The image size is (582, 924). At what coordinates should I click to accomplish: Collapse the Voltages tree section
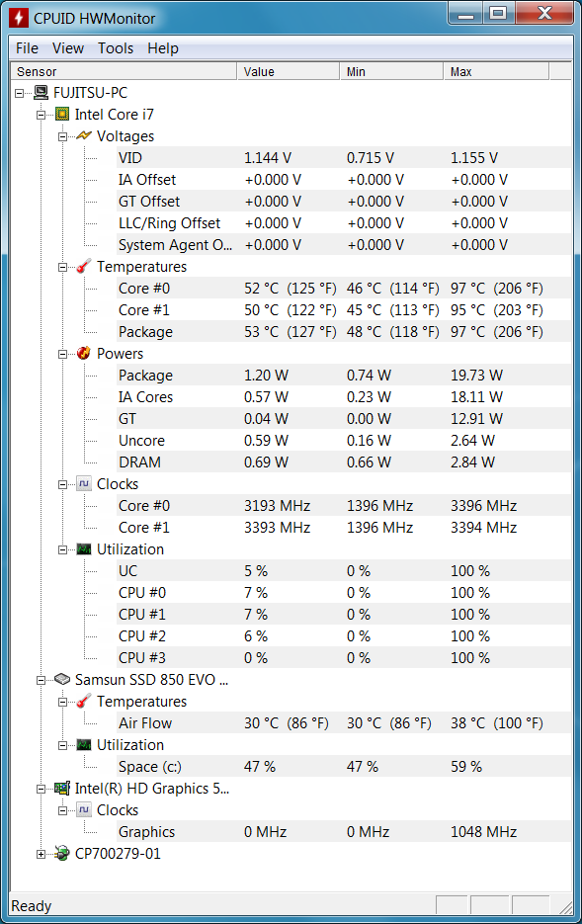(x=62, y=136)
